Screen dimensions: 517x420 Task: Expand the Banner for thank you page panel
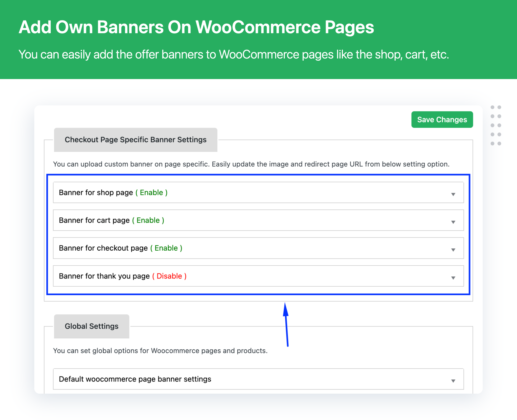click(x=258, y=276)
